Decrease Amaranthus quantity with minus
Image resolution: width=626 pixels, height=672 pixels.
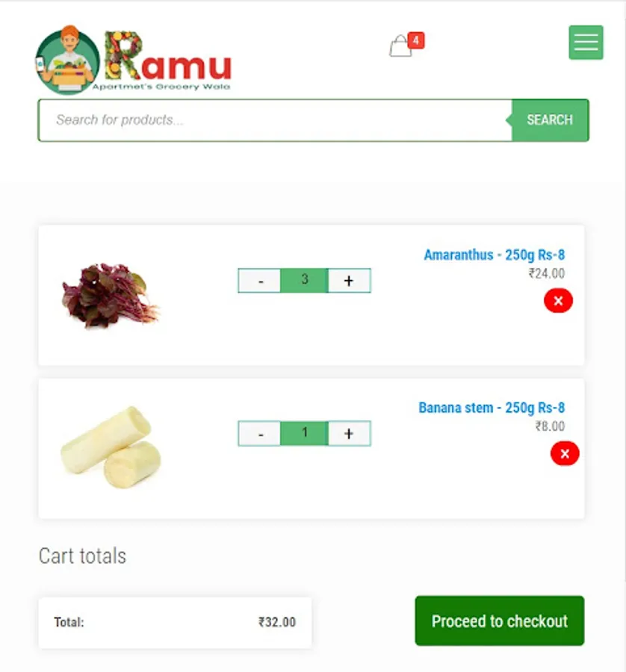tap(259, 281)
